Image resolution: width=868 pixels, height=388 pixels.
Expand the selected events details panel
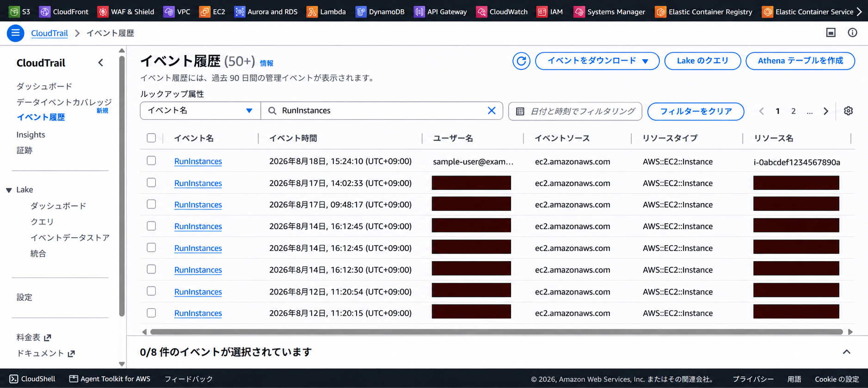click(x=846, y=352)
